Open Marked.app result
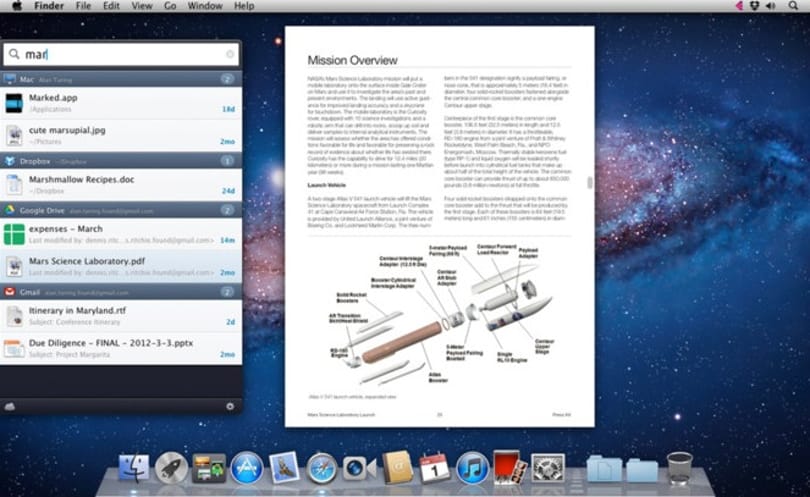This screenshot has height=497, width=810. tap(121, 103)
